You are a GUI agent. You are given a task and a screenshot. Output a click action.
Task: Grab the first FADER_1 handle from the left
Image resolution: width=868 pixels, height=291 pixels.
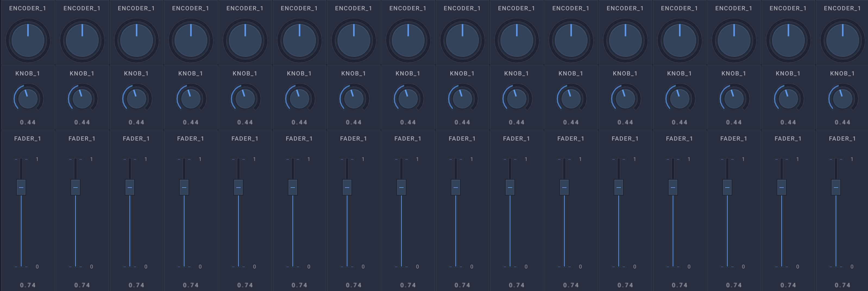pos(21,187)
